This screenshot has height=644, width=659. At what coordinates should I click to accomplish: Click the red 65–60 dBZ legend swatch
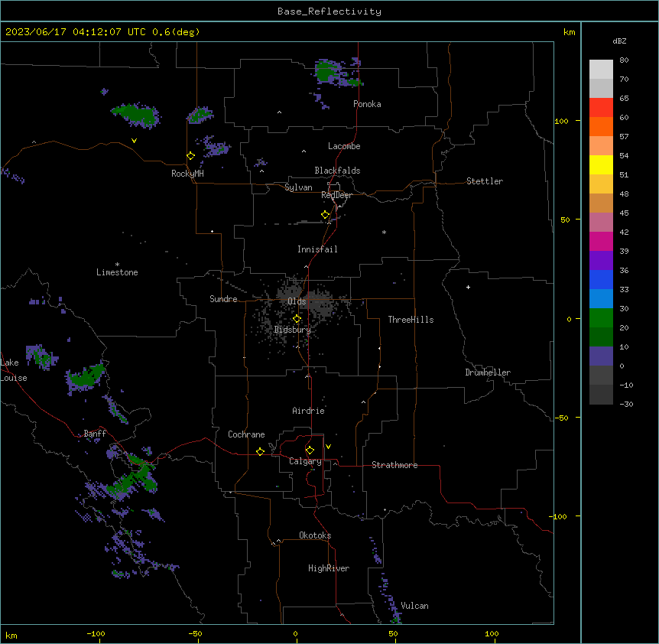601,108
